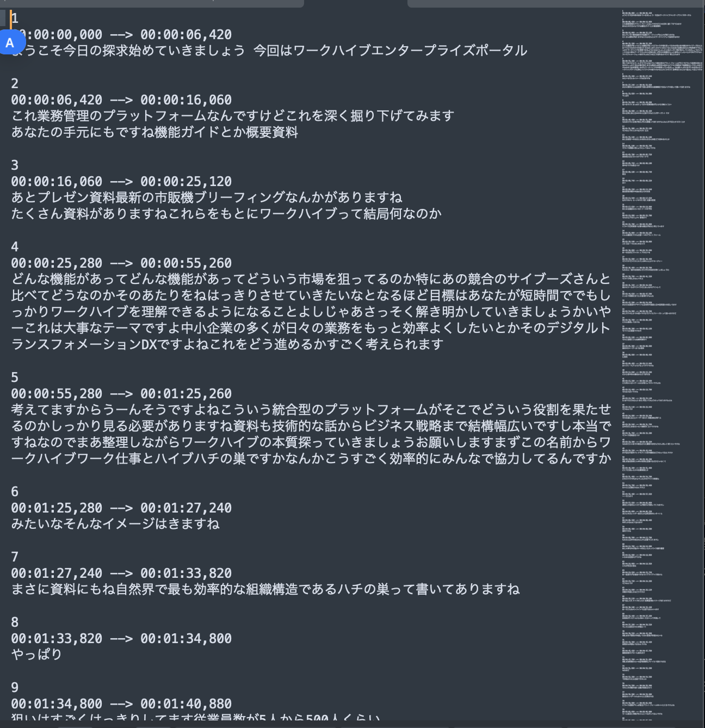Click the timestamp line starting 00:01:25,280
705x728 pixels.
pyautogui.click(x=121, y=508)
